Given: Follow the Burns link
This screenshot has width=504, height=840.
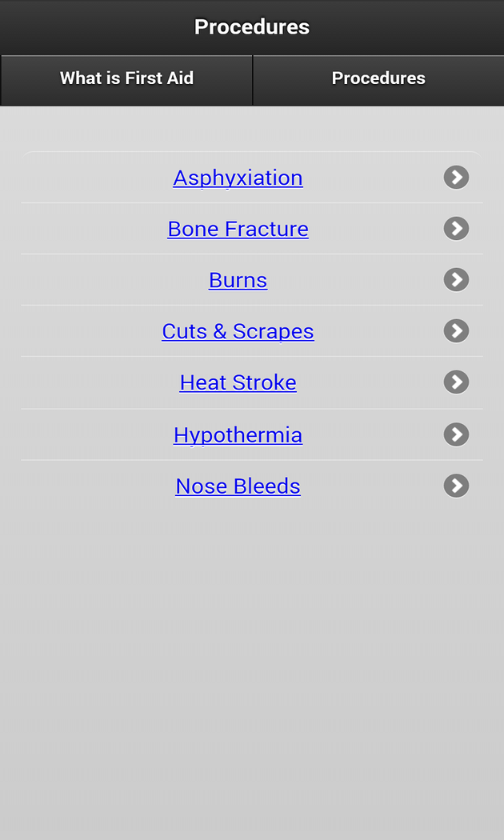Looking at the screenshot, I should click(x=238, y=280).
